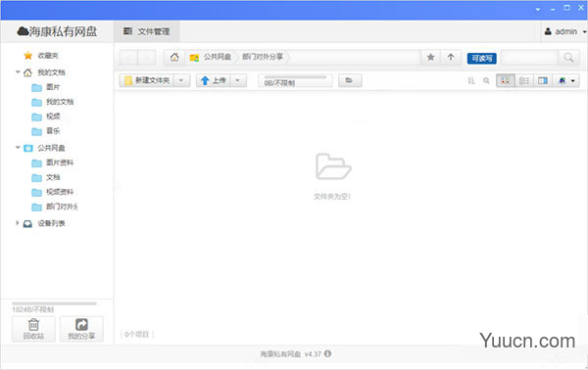Click the magnifier search button
This screenshot has height=370, width=588.
tap(568, 58)
